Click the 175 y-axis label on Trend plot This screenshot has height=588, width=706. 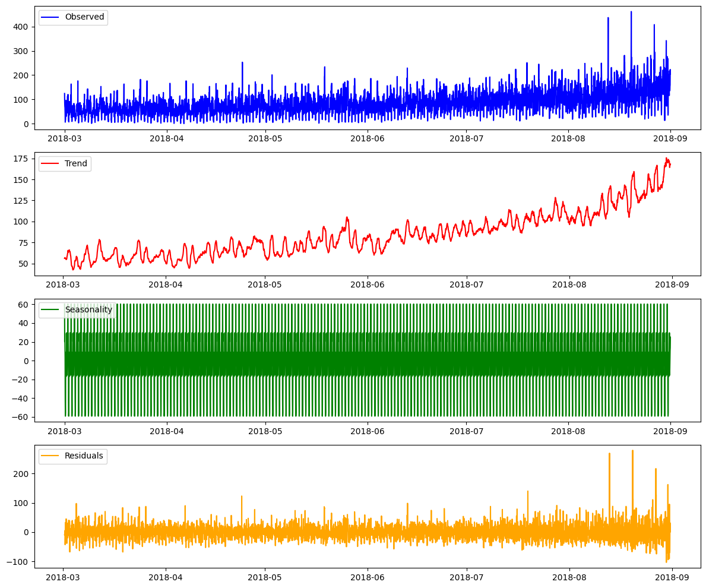pyautogui.click(x=21, y=159)
